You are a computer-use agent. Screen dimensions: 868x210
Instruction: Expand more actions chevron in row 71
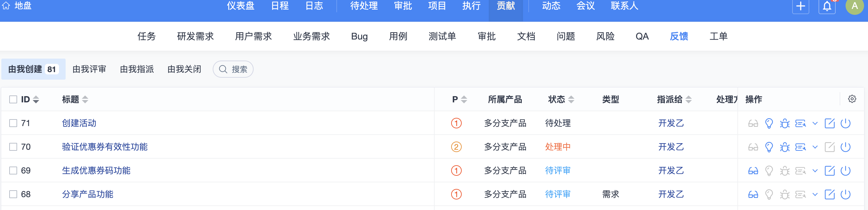coord(815,123)
